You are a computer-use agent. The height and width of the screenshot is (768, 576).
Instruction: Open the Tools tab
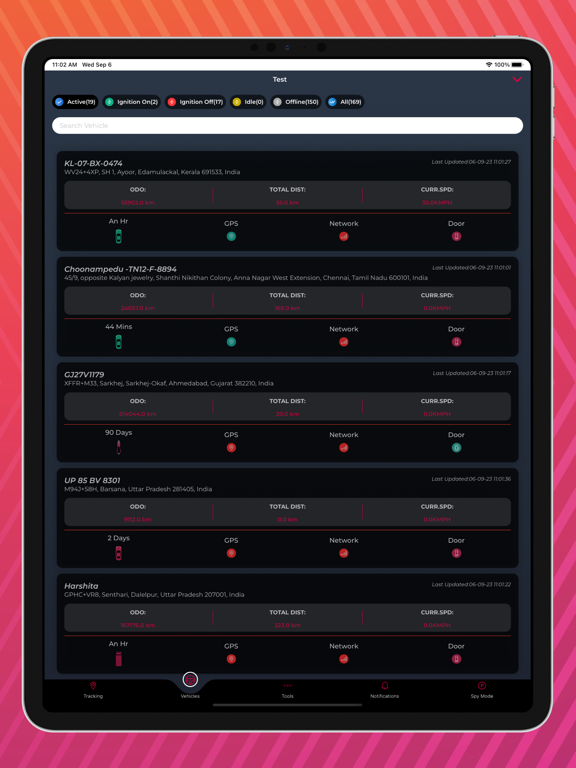click(x=288, y=690)
